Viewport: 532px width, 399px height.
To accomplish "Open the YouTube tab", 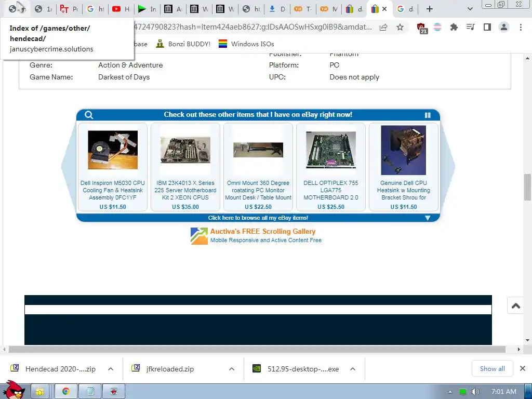I will click(121, 9).
